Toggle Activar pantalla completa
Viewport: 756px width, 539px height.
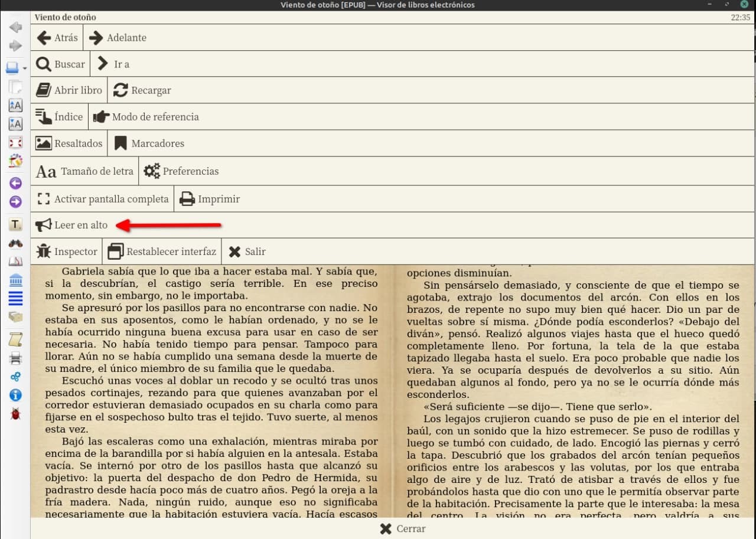click(102, 199)
